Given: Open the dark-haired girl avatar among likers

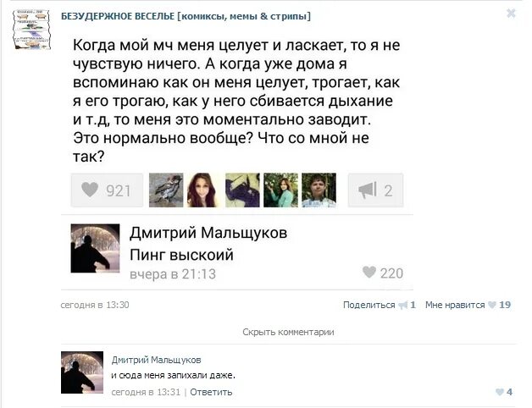Looking at the screenshot, I should [x=204, y=190].
